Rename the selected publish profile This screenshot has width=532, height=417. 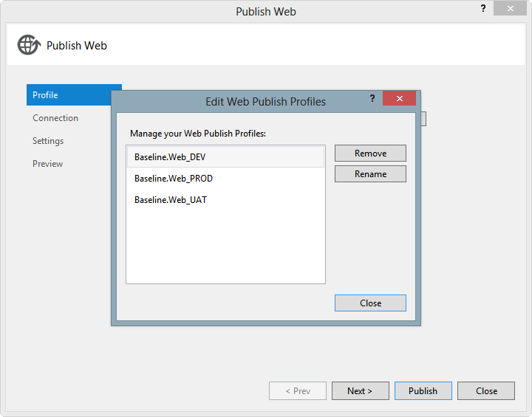(x=370, y=174)
